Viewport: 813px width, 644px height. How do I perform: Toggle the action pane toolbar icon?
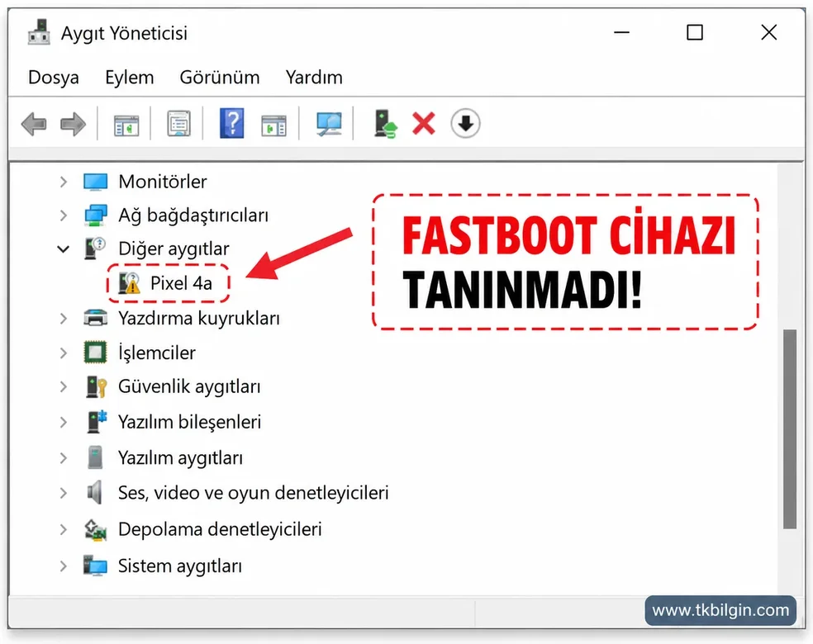(273, 125)
